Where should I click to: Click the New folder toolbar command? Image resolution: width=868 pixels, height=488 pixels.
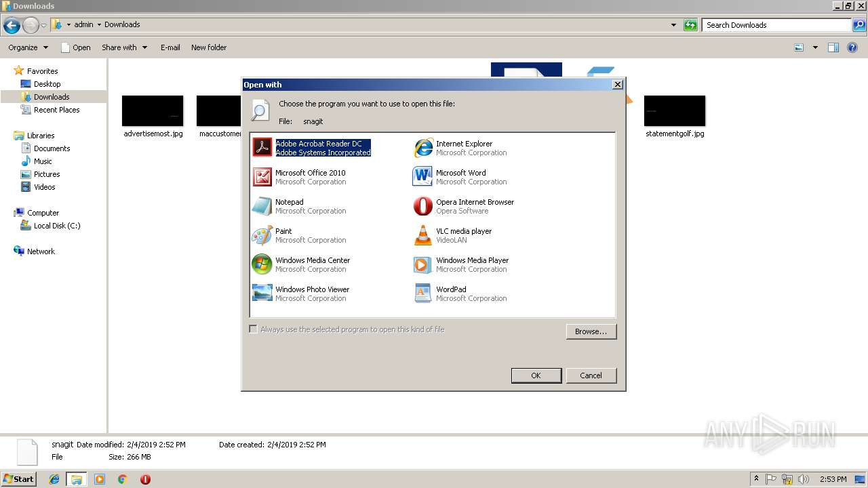pyautogui.click(x=209, y=47)
